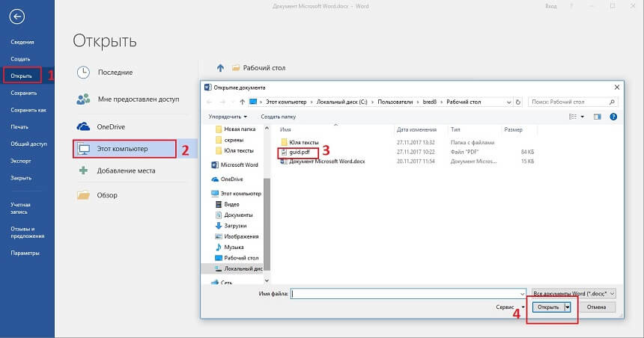644x338 pixels.
Task: Click the Имя файла input field
Action: tap(408, 294)
